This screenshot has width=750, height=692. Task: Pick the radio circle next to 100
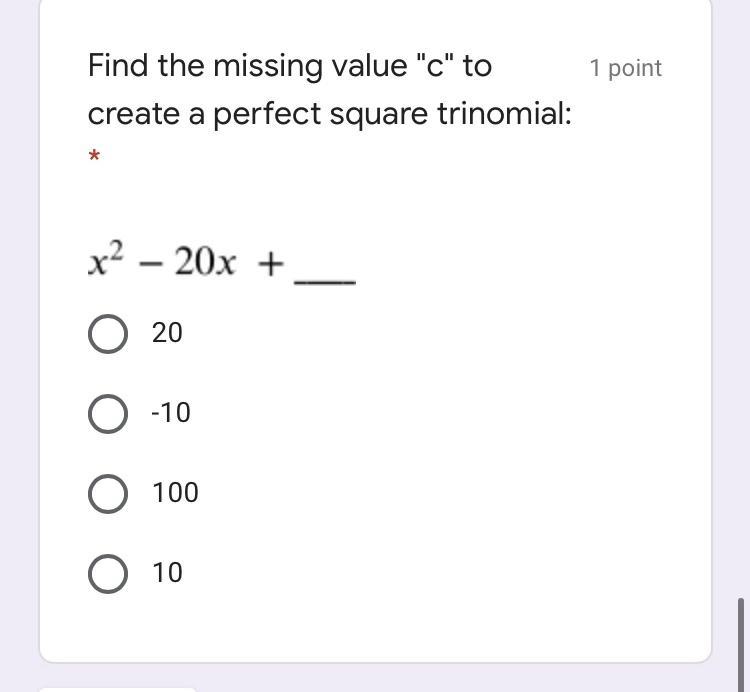(x=108, y=493)
